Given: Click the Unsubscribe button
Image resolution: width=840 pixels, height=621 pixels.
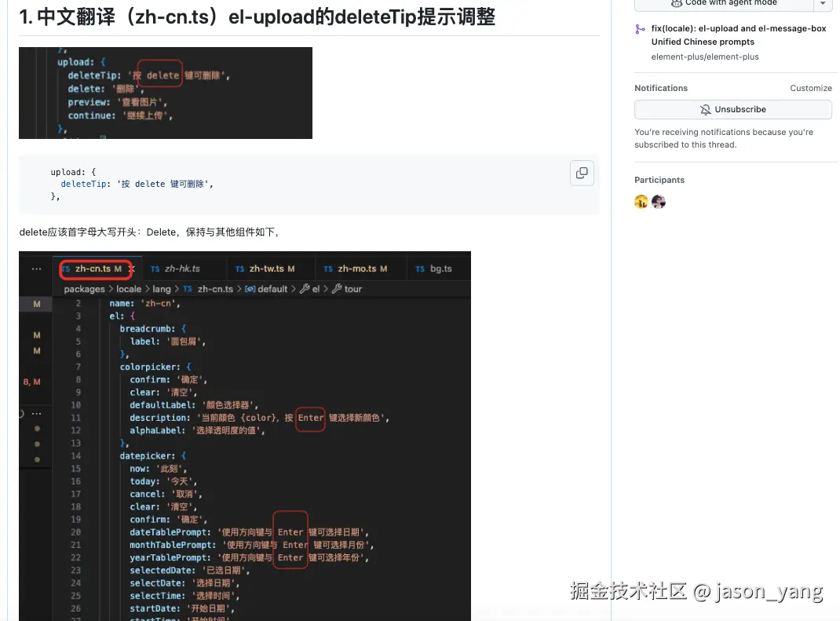Looking at the screenshot, I should pos(733,109).
